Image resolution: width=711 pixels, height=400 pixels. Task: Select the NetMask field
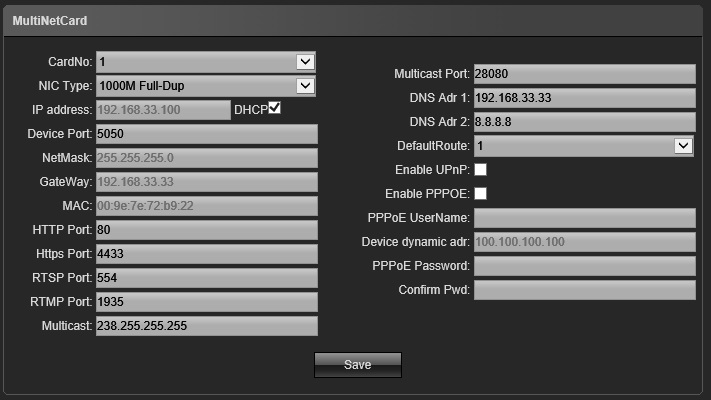point(207,158)
